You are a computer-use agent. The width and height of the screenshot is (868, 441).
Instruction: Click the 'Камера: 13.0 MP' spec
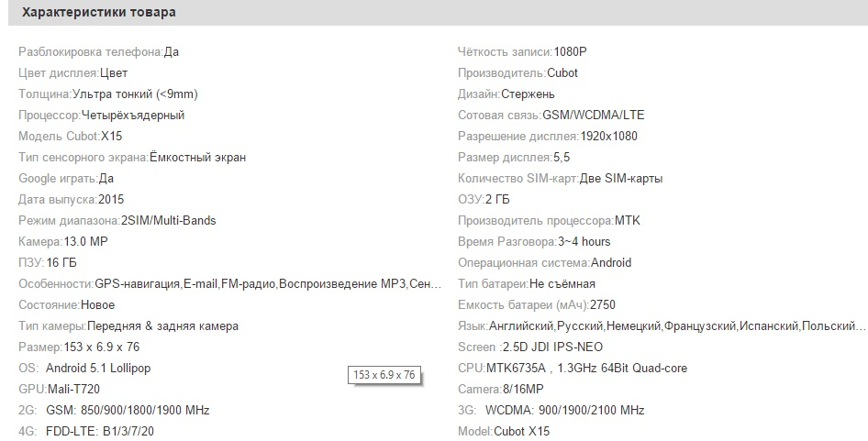click(63, 241)
